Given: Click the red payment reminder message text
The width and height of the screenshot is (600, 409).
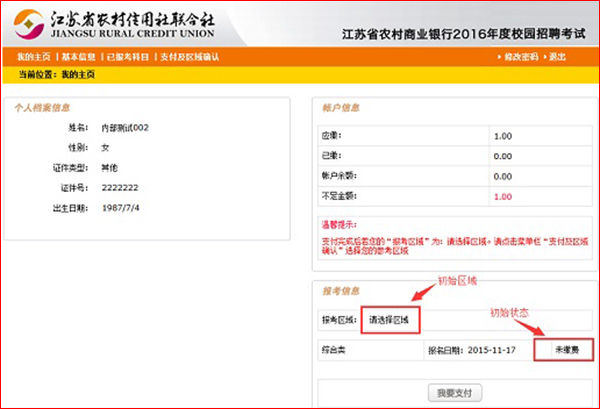Looking at the screenshot, I should click(455, 246).
